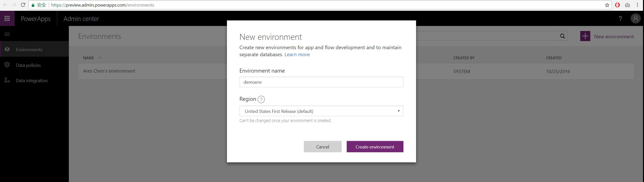Click the Region help tooltip icon

click(261, 100)
